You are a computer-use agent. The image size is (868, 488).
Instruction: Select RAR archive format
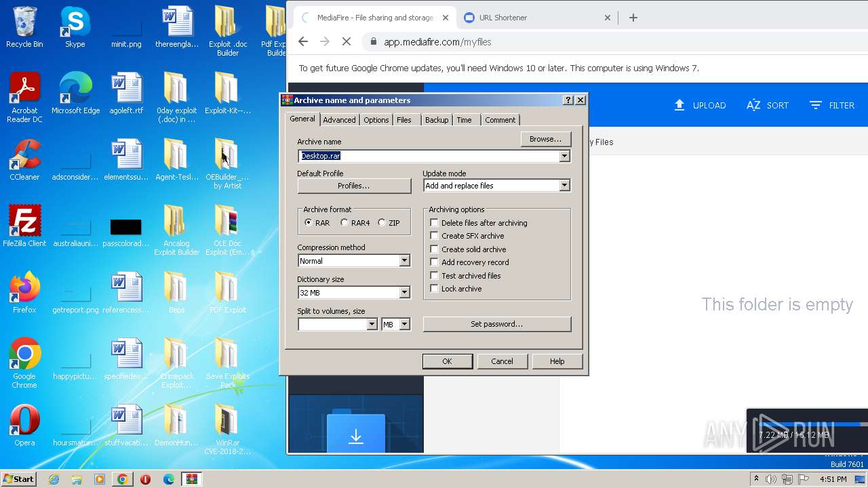pos(309,223)
